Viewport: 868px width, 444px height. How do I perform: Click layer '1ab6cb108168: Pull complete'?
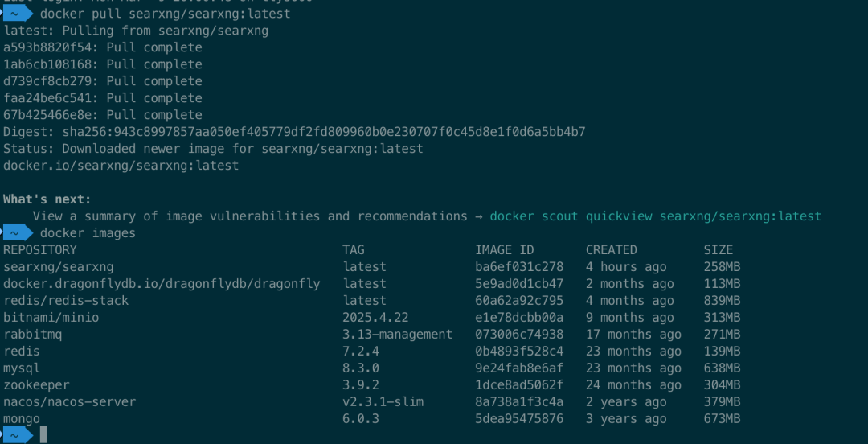(102, 64)
